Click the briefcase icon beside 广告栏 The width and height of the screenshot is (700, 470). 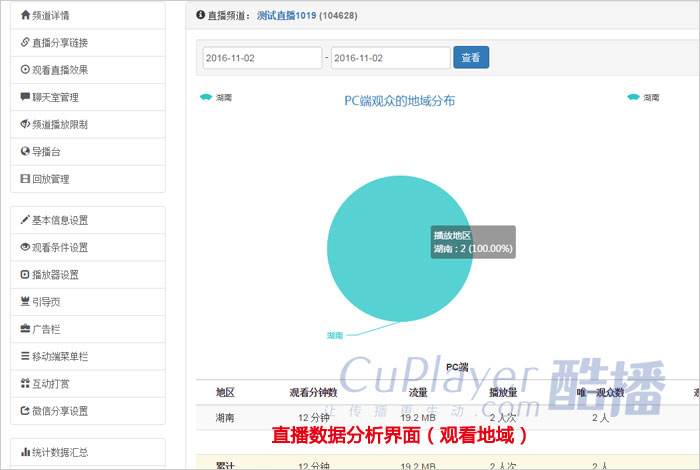tap(25, 329)
